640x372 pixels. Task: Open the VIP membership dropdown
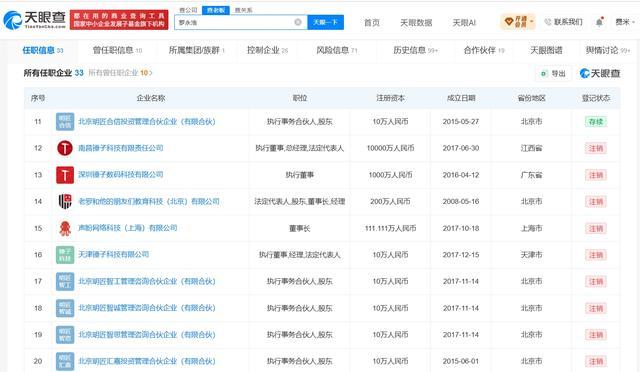click(518, 22)
